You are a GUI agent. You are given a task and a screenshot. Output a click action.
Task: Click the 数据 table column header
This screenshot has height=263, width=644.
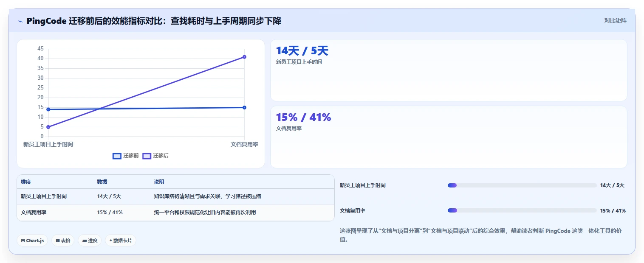pos(102,182)
